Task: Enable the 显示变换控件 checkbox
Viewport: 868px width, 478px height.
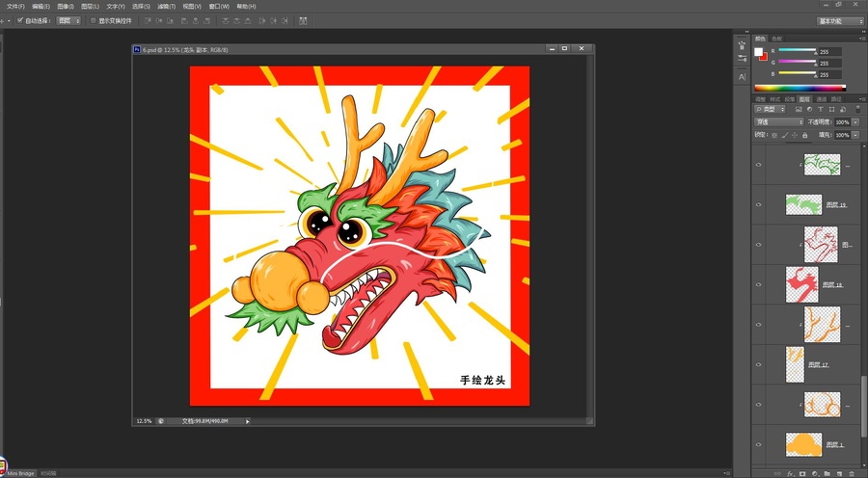Action: click(93, 20)
